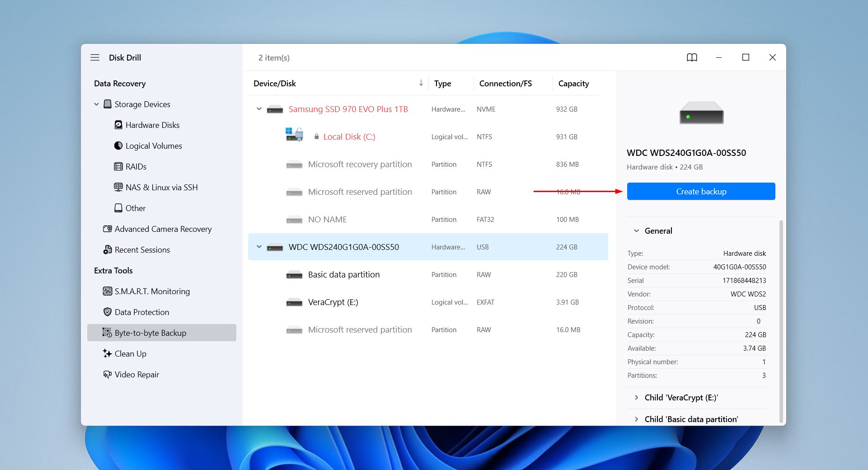Screen dimensions: 868x470
Task: Collapse the Samsung SSD 970 EVO Plus row
Action: [259, 109]
